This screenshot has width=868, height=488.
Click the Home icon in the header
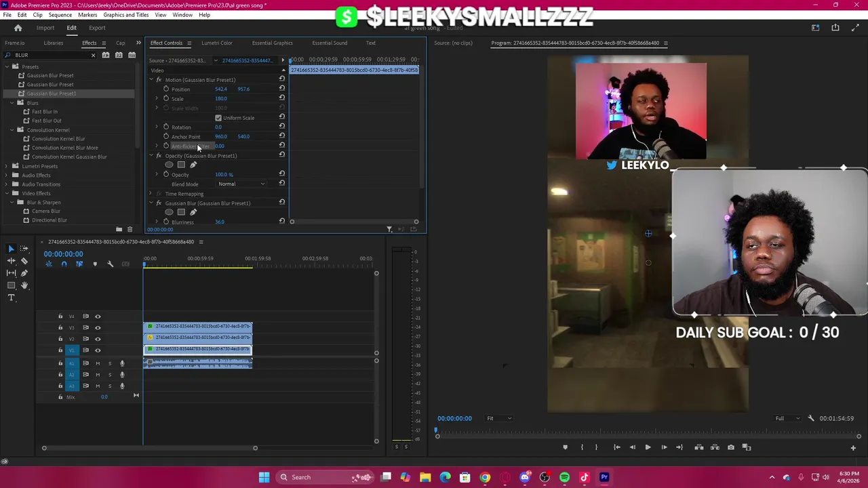(x=18, y=28)
